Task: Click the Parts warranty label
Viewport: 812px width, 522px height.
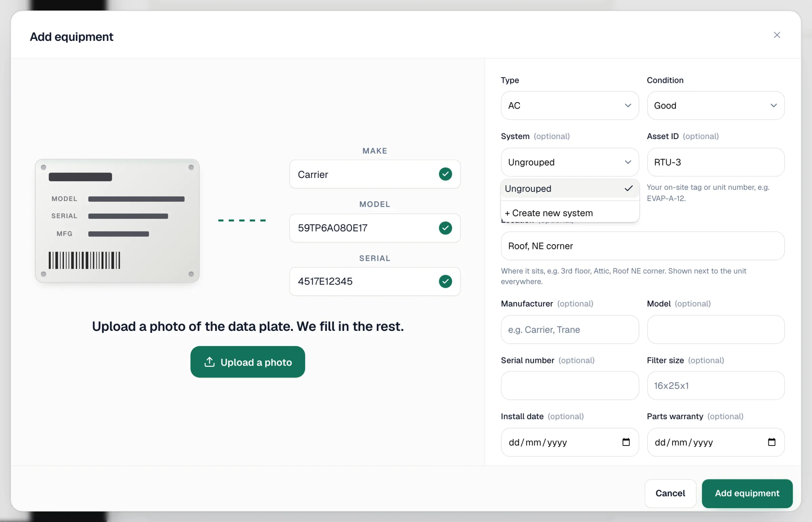Action: 675,416
